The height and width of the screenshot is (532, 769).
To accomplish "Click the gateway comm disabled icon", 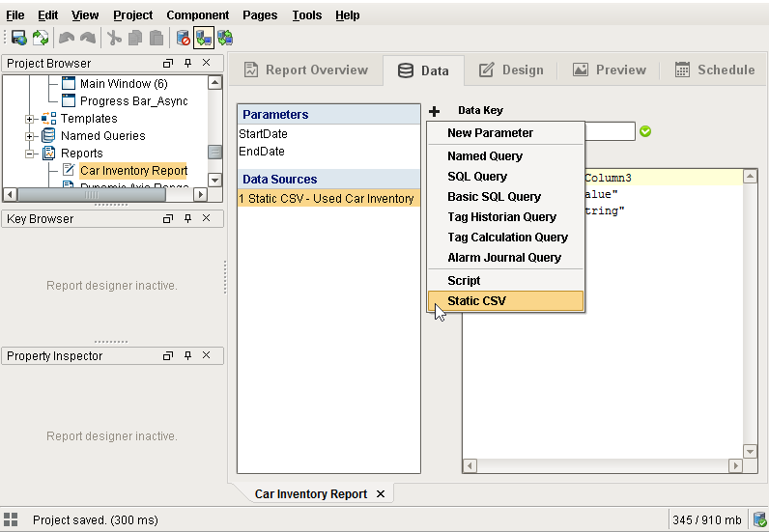I will 183,38.
